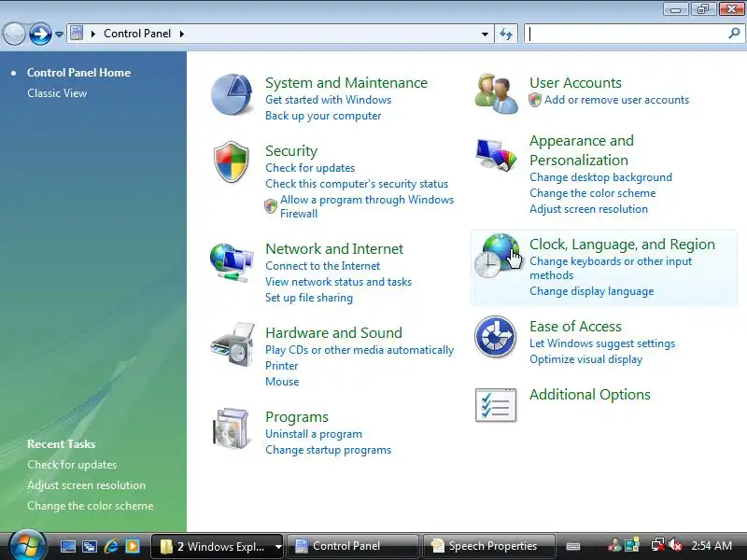Screen dimensions: 747x560
Task: Click the Clock, Language, and Region globe icon
Action: (497, 256)
